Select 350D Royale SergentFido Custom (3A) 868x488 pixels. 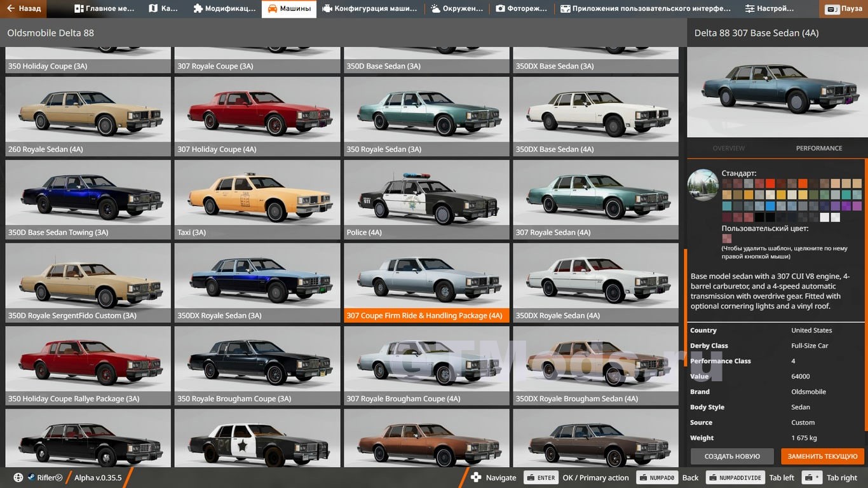88,283
